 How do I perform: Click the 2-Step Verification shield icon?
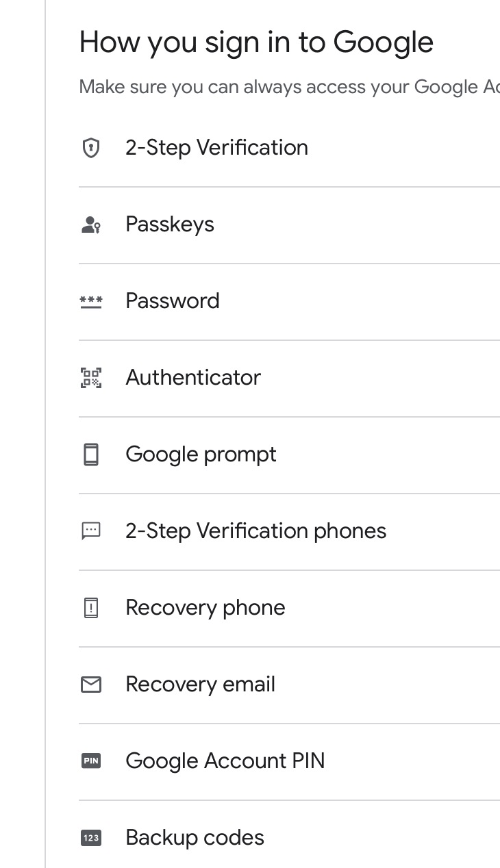tap(90, 148)
